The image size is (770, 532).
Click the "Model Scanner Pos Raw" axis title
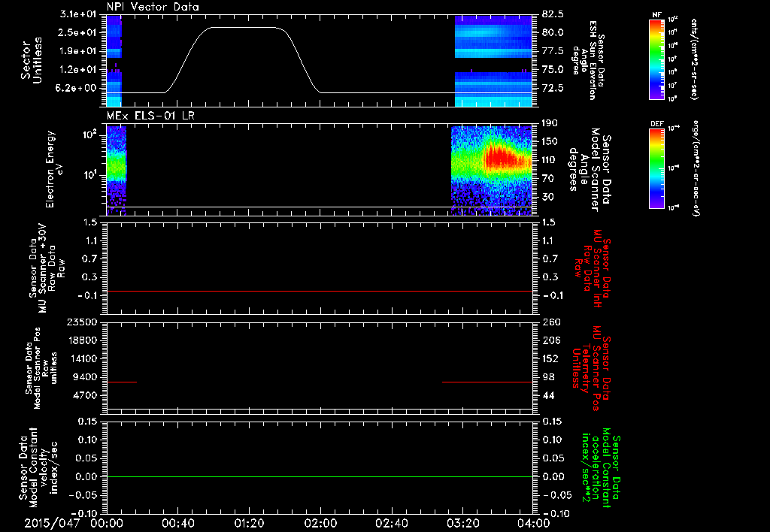pos(41,368)
